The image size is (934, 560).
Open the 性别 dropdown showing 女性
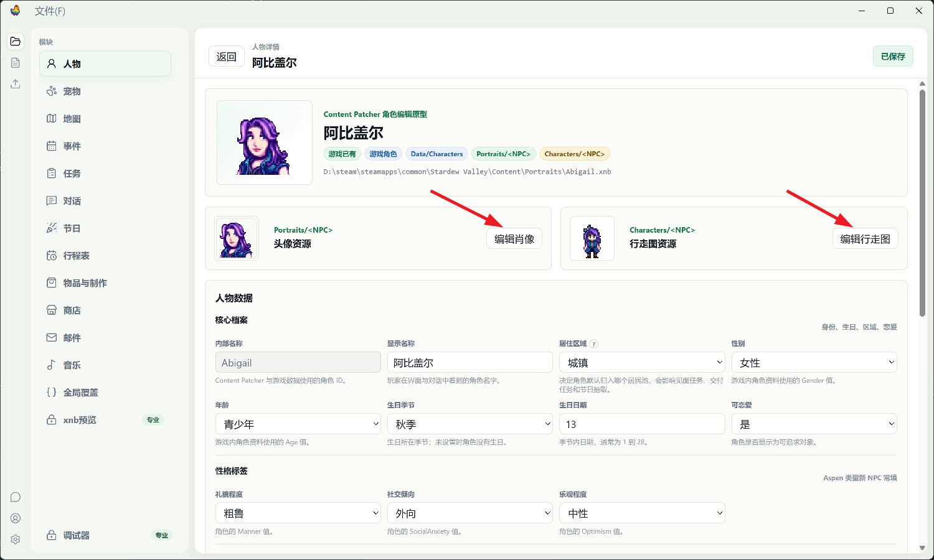[814, 362]
